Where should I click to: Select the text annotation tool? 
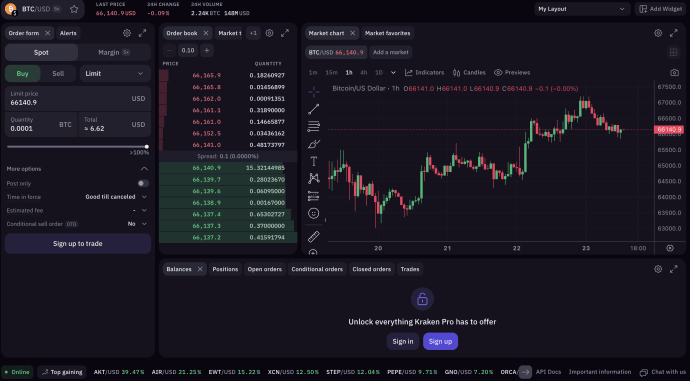[314, 161]
